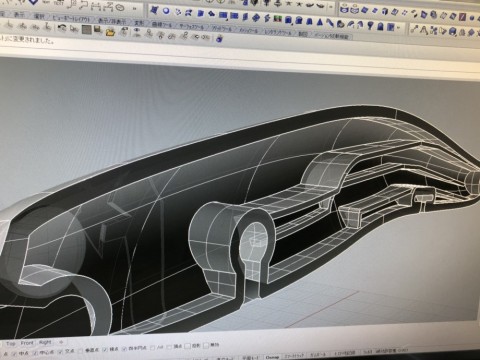Click the floppy disk save icon

98,30
